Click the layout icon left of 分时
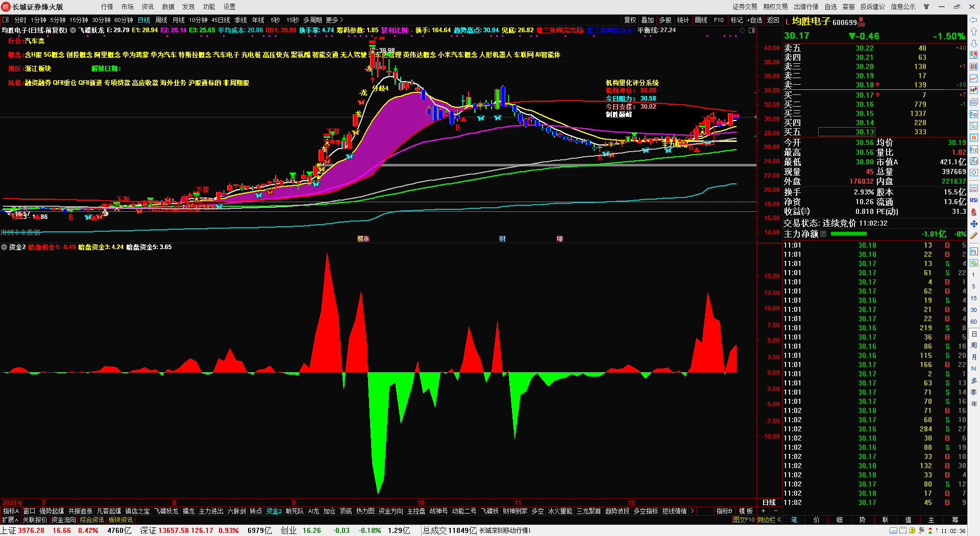Screen dimensions: 980x536 coord(6,20)
